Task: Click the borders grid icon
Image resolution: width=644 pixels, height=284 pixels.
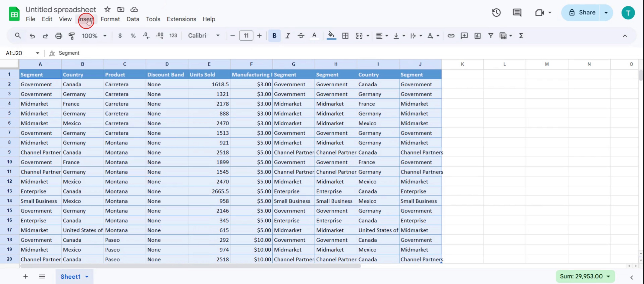Action: 345,36
